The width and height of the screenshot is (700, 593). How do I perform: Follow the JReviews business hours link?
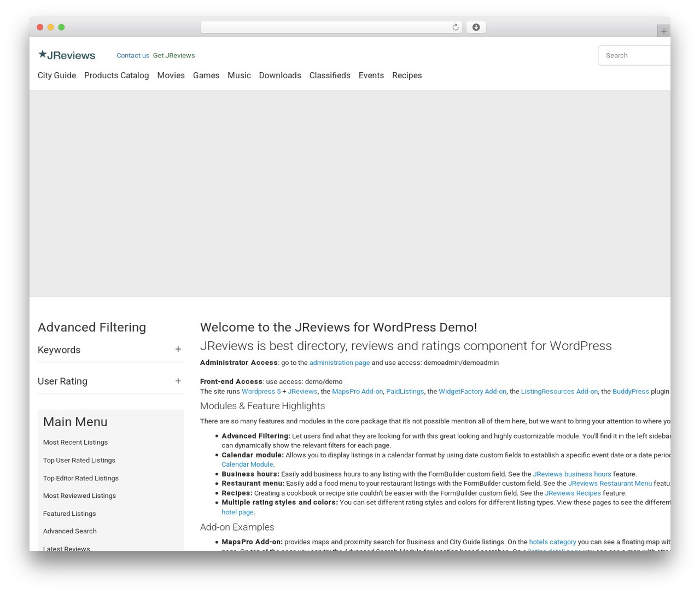coord(572,474)
